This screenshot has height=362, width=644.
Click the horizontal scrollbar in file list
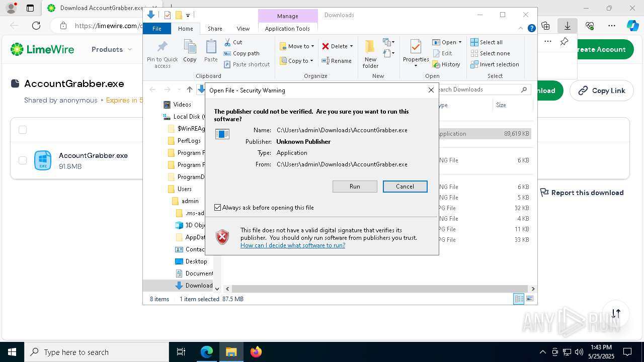tap(380, 289)
